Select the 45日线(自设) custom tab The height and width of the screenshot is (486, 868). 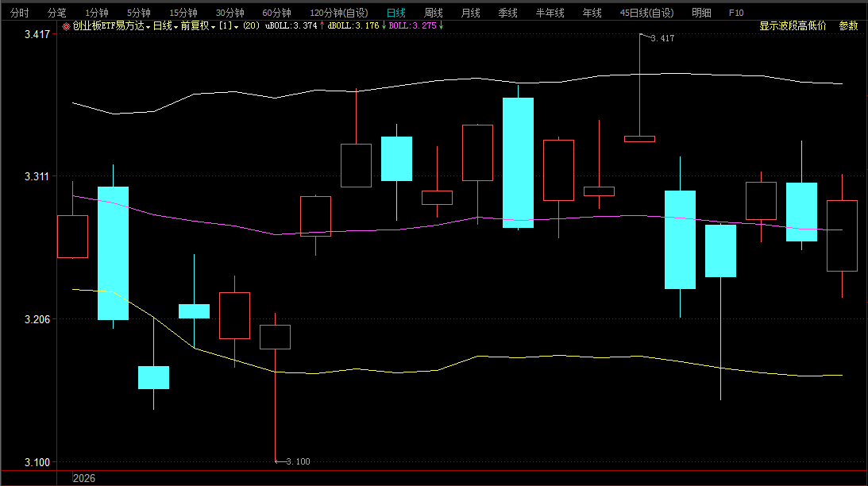coord(646,13)
